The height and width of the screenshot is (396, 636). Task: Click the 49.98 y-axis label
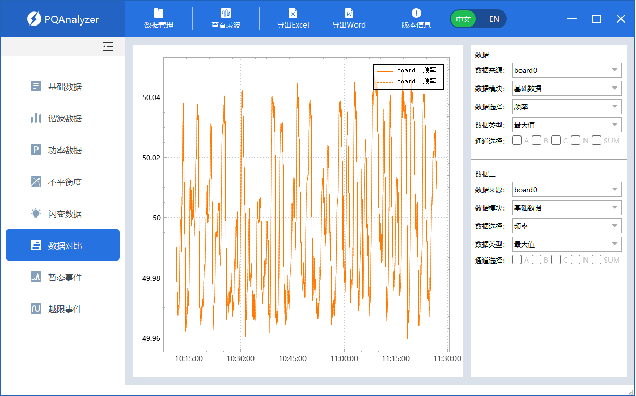tap(151, 278)
